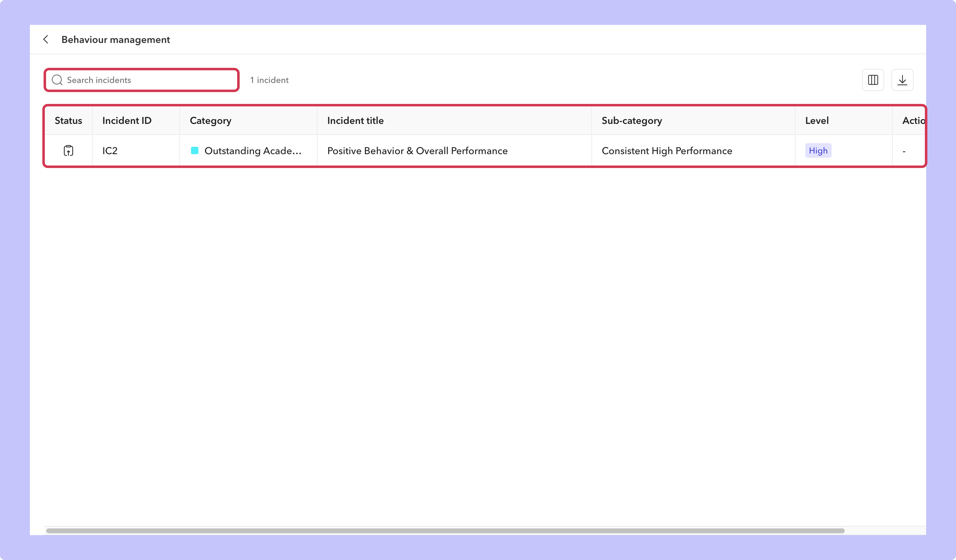Click the search magnifier icon
The height and width of the screenshot is (560, 956).
click(x=57, y=80)
